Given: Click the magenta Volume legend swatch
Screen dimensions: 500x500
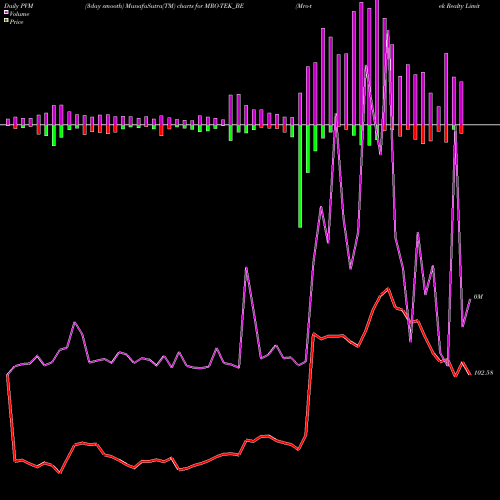Looking at the screenshot, I should 6,12.
